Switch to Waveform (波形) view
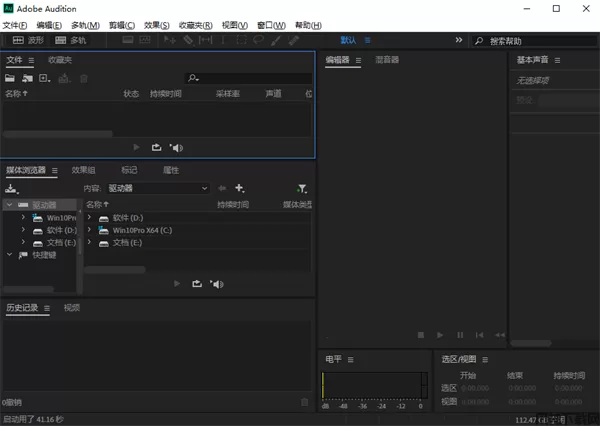The height and width of the screenshot is (426, 600). tap(29, 41)
